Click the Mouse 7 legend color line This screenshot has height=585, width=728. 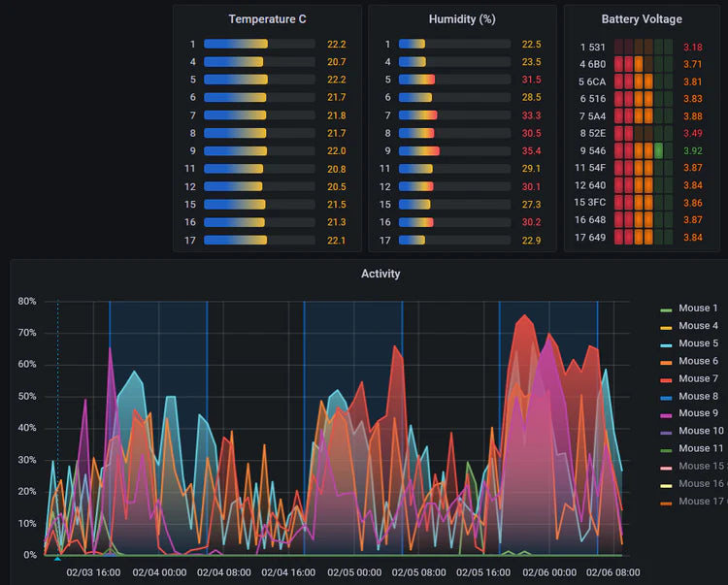click(x=666, y=379)
